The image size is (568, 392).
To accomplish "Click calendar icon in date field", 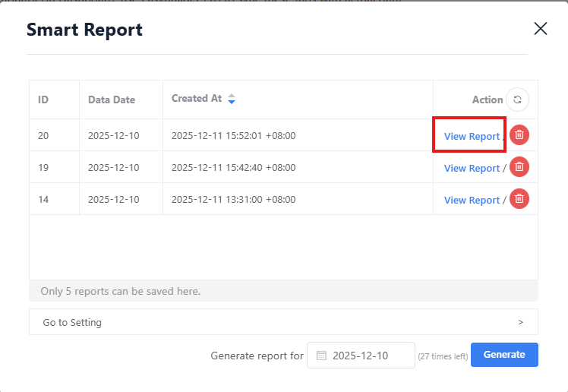I will (x=321, y=355).
